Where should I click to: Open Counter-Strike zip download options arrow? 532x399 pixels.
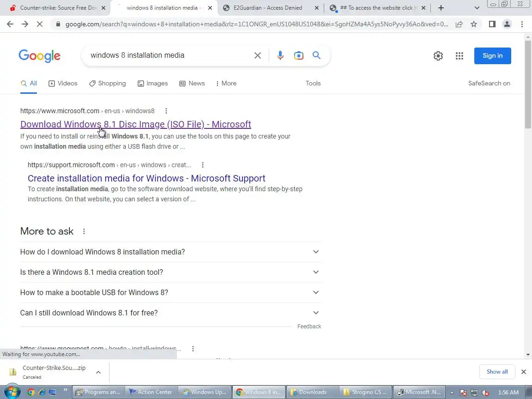coord(98,372)
